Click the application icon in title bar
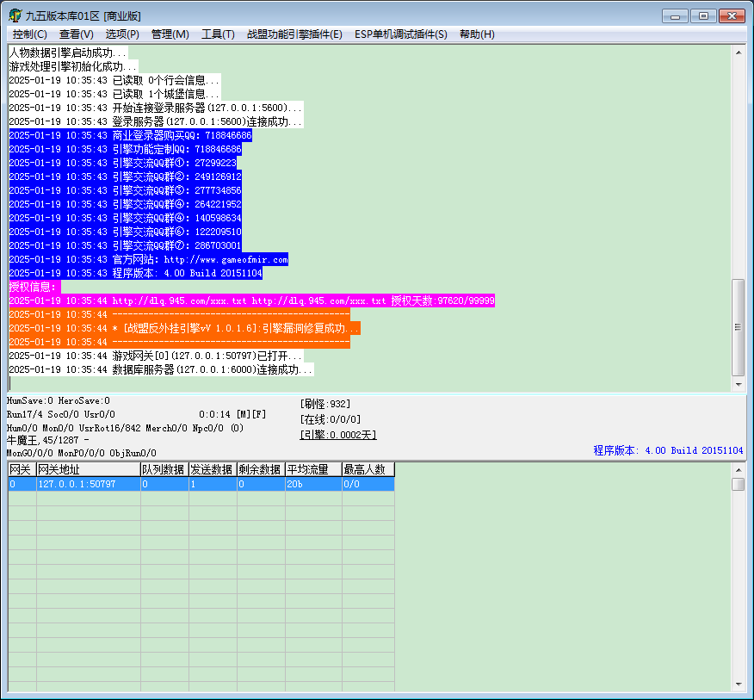The width and height of the screenshot is (754, 700). (x=15, y=15)
